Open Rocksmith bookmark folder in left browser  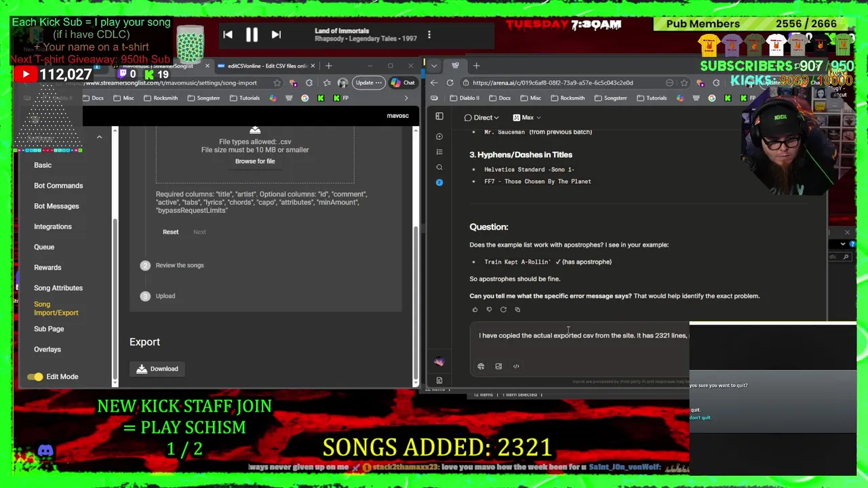[161, 98]
